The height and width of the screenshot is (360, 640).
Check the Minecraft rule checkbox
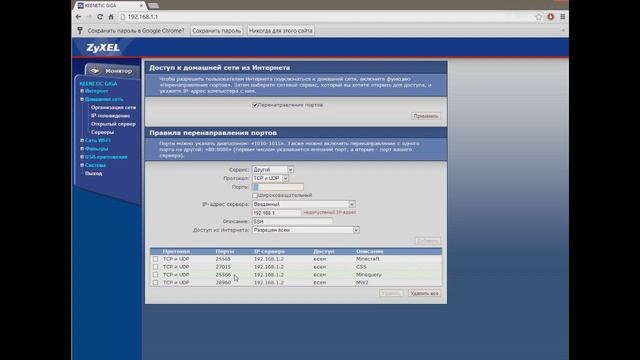(x=156, y=259)
